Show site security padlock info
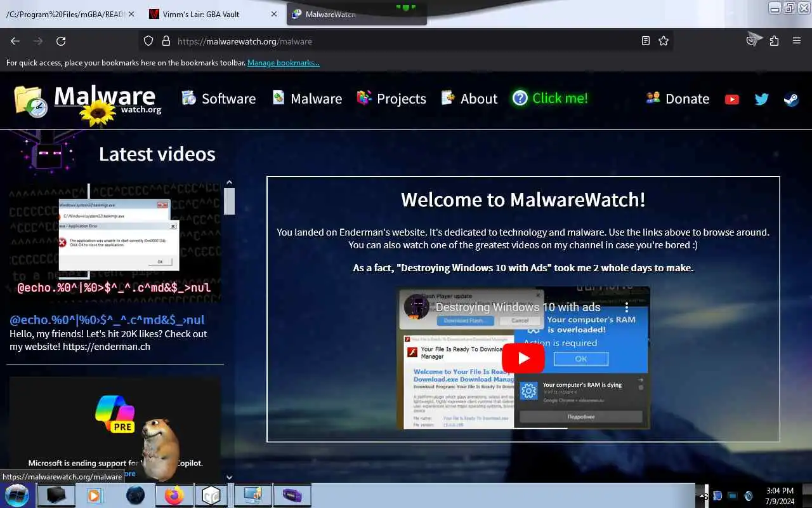The width and height of the screenshot is (812, 508). (x=166, y=41)
